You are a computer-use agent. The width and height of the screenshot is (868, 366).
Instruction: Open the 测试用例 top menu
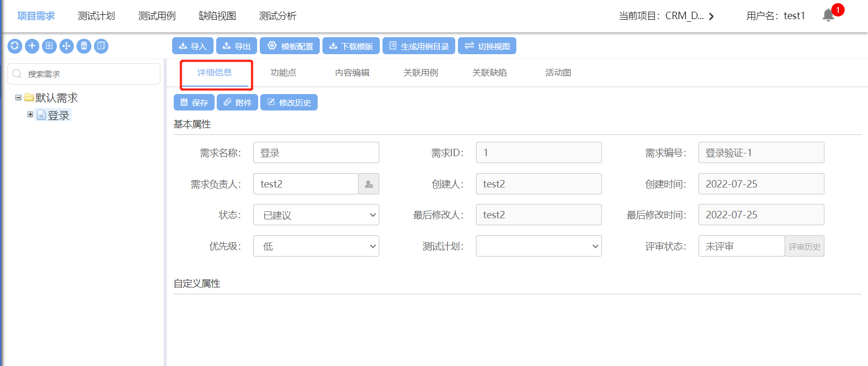coord(157,16)
